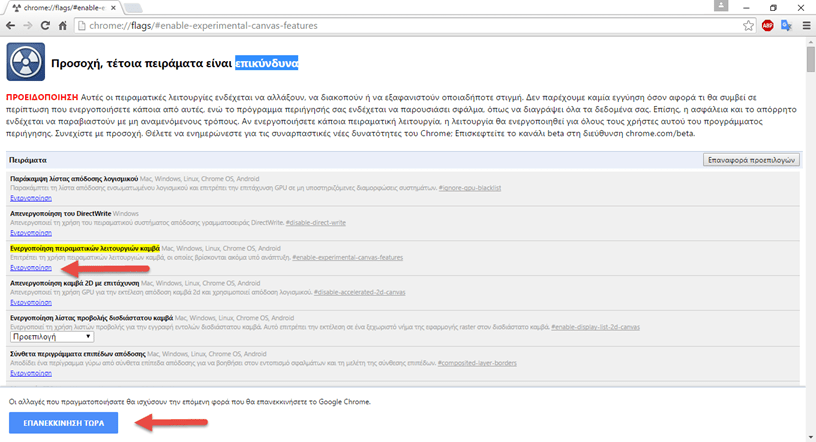
Task: Click the user profile button in title bar
Action: 721,6
